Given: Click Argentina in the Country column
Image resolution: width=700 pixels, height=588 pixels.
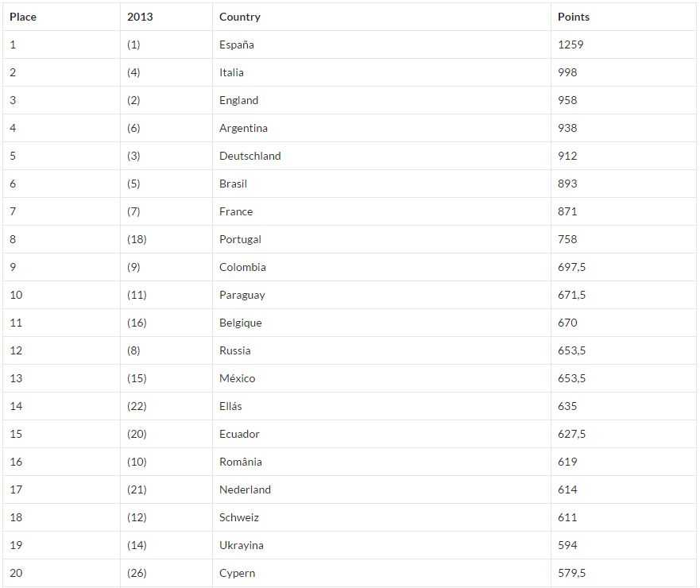Looking at the screenshot, I should coord(243,128).
